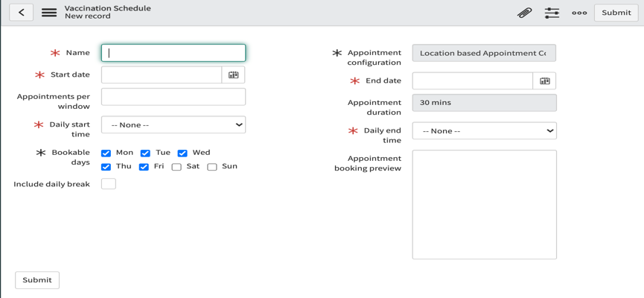Expand the Daily start time dropdown
This screenshot has width=644, height=298.
(x=173, y=124)
